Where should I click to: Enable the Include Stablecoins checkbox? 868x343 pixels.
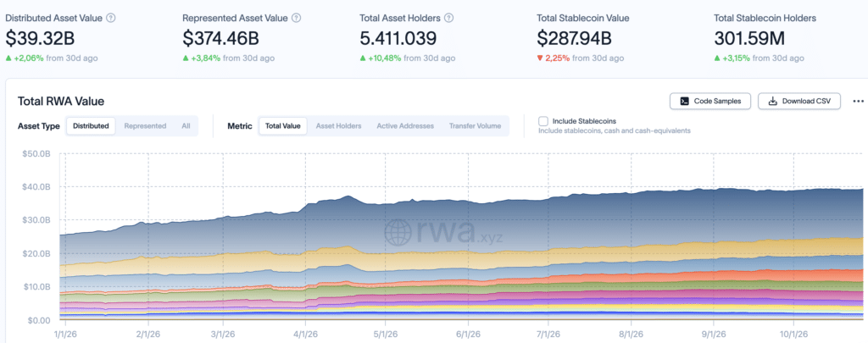click(543, 121)
